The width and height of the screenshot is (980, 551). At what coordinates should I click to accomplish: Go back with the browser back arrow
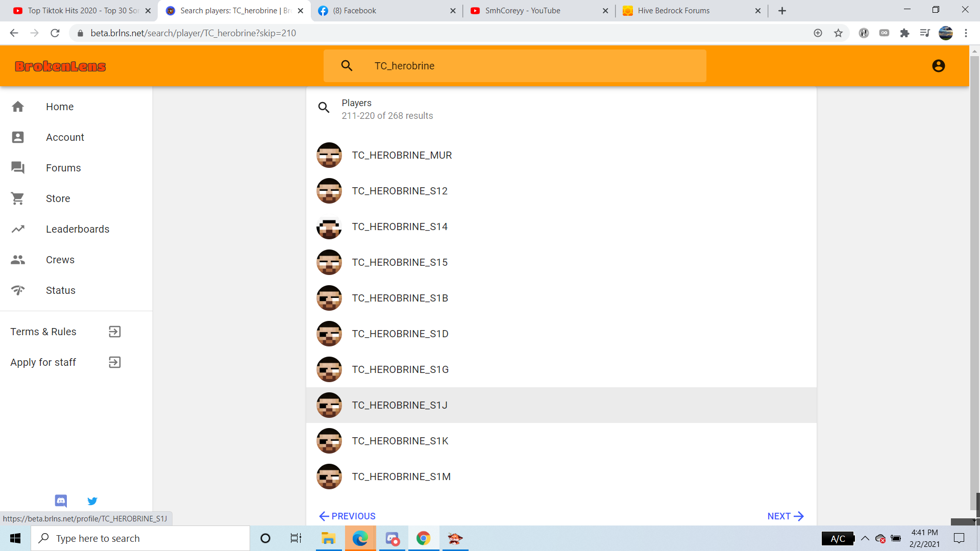pos(14,33)
